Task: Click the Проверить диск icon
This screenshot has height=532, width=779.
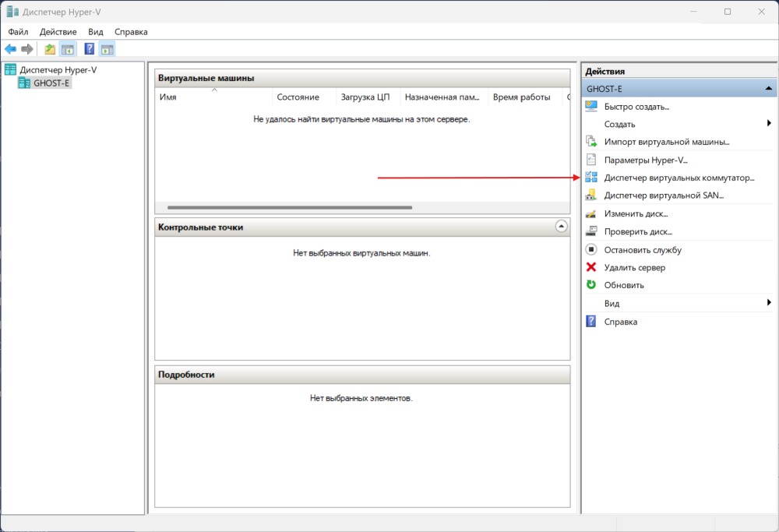Action: click(x=591, y=231)
